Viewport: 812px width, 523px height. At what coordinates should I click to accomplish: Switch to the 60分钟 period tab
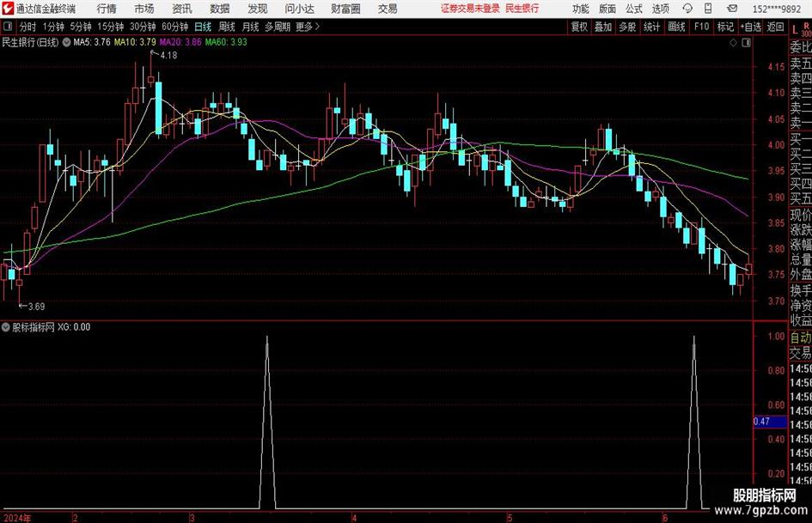coord(175,27)
